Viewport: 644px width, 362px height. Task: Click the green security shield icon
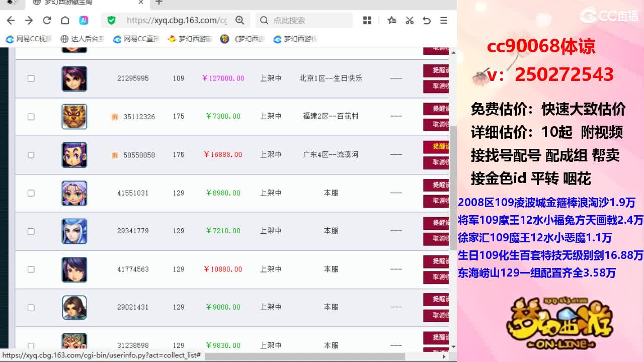111,21
